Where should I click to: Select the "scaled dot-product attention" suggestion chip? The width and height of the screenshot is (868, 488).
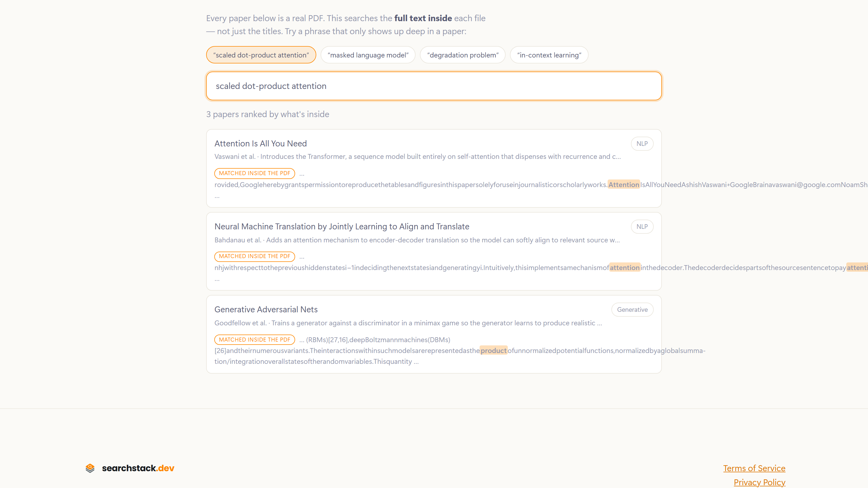[x=261, y=55]
